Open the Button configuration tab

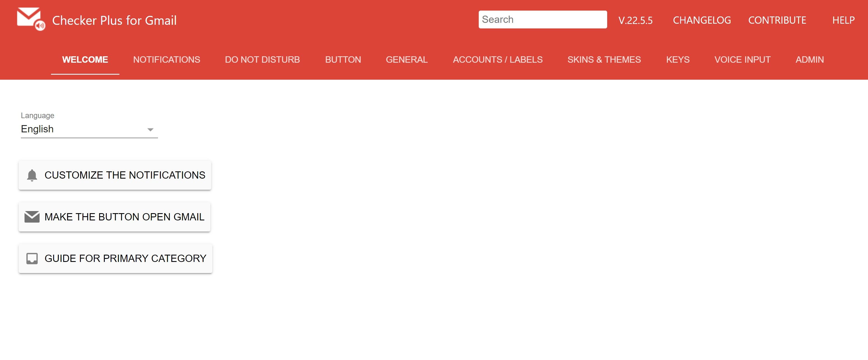click(x=343, y=59)
